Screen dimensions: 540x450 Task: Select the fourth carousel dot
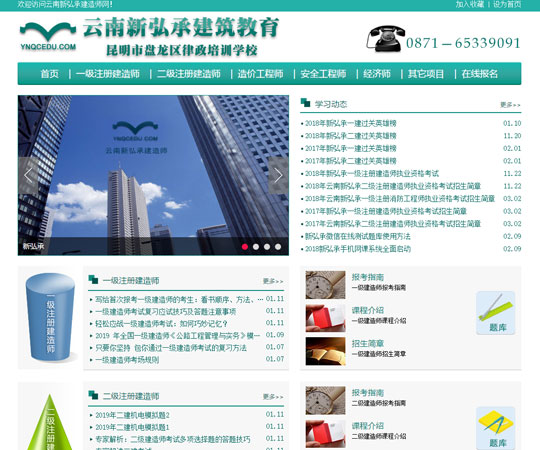[x=278, y=247]
